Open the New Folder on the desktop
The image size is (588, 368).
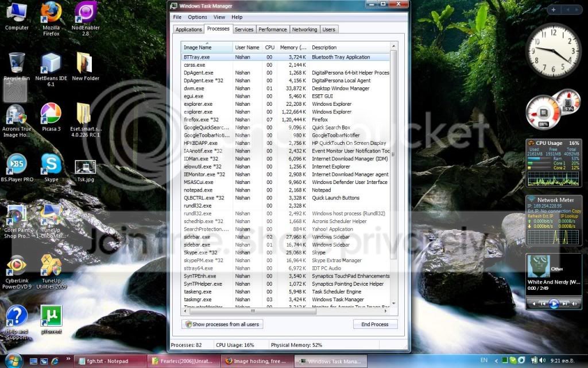pyautogui.click(x=86, y=67)
